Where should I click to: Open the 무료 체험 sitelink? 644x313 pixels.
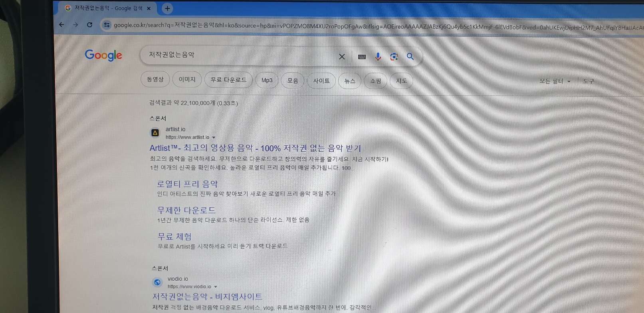(174, 236)
